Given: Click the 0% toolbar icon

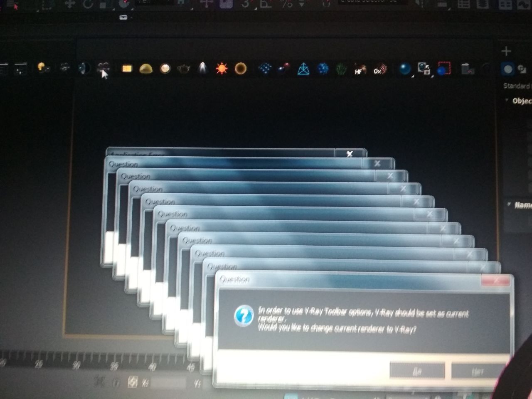Looking at the screenshot, I should (x=379, y=69).
